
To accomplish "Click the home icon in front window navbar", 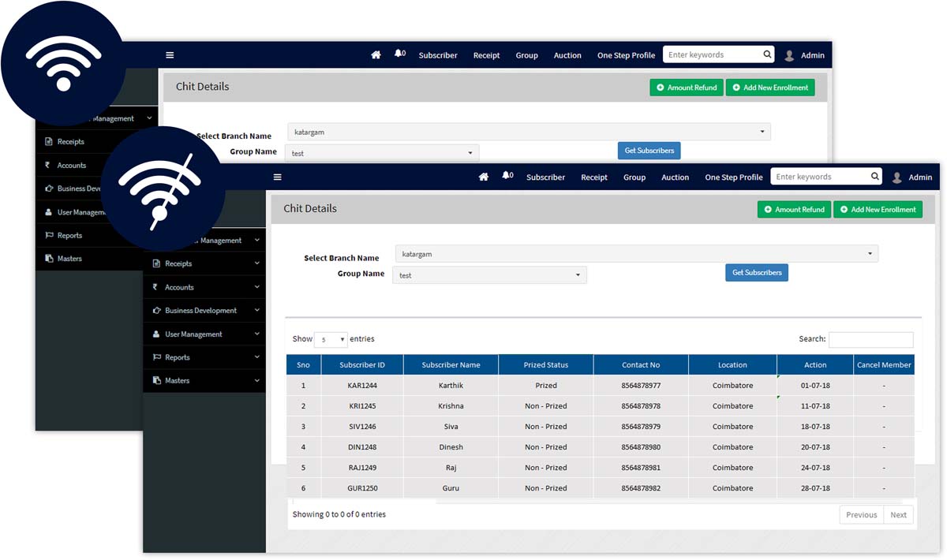I will pos(484,177).
